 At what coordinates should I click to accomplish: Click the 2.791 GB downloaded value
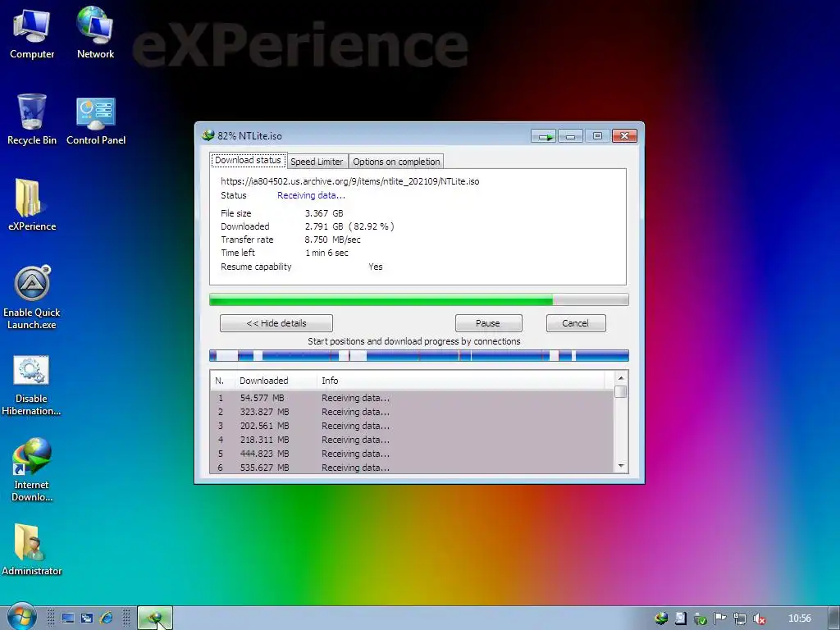click(324, 226)
